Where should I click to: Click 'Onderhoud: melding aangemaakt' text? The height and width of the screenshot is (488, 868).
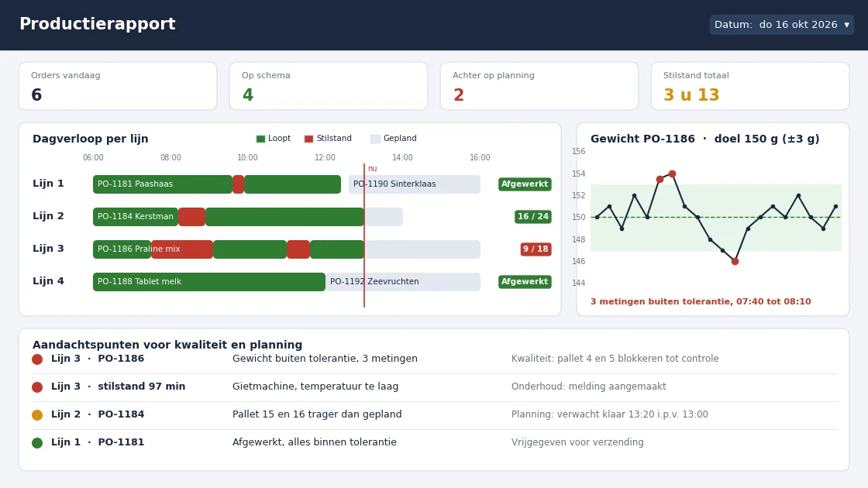pyautogui.click(x=589, y=387)
